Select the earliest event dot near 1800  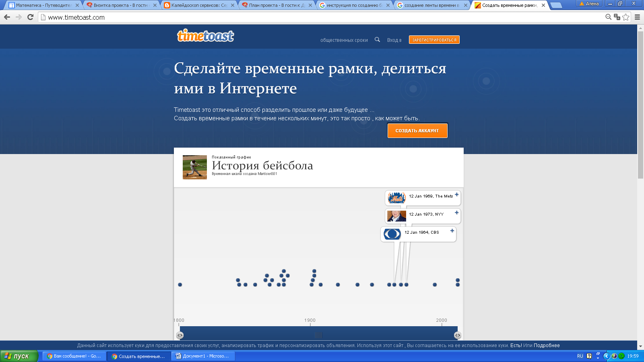180,285
